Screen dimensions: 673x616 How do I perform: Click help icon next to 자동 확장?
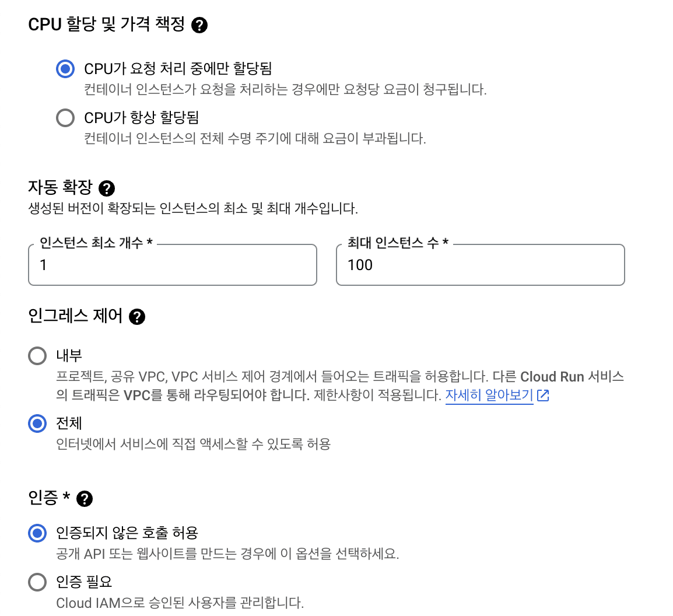(107, 188)
